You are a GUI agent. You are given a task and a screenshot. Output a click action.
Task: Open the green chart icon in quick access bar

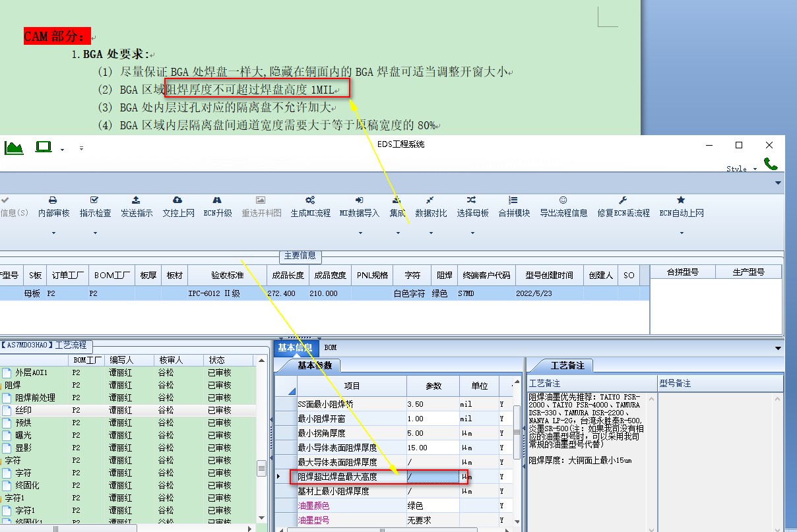coord(14,148)
